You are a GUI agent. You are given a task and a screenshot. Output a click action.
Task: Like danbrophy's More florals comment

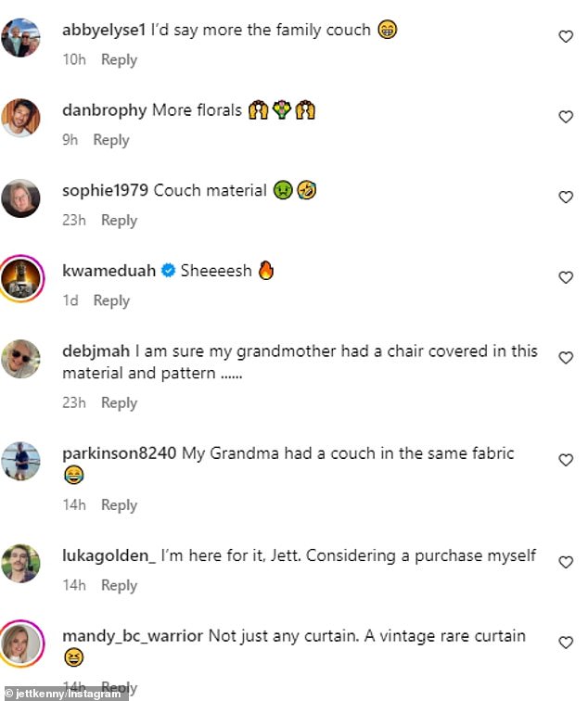pos(566,117)
